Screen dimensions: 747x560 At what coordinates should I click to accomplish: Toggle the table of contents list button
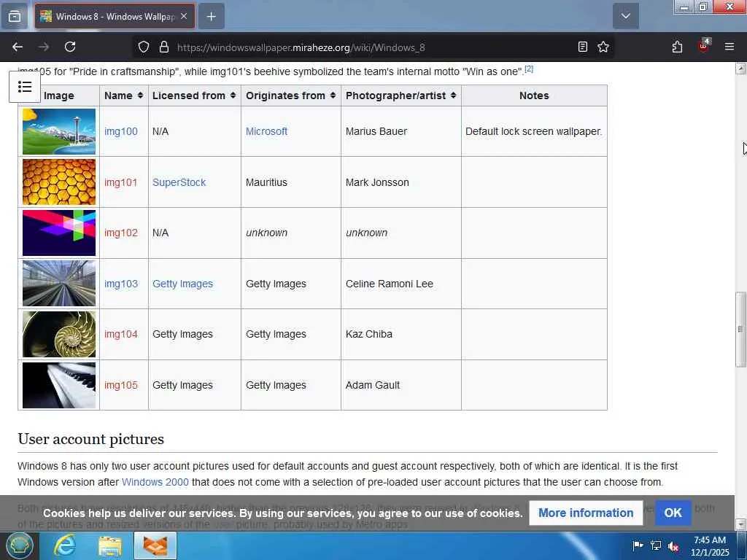pos(25,87)
